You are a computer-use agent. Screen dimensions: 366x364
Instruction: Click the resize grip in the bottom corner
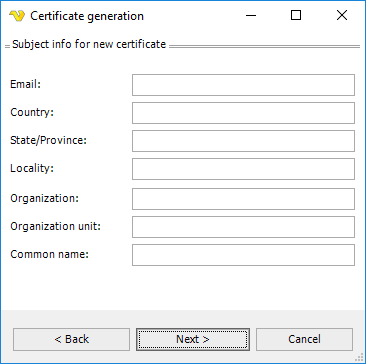click(x=359, y=357)
